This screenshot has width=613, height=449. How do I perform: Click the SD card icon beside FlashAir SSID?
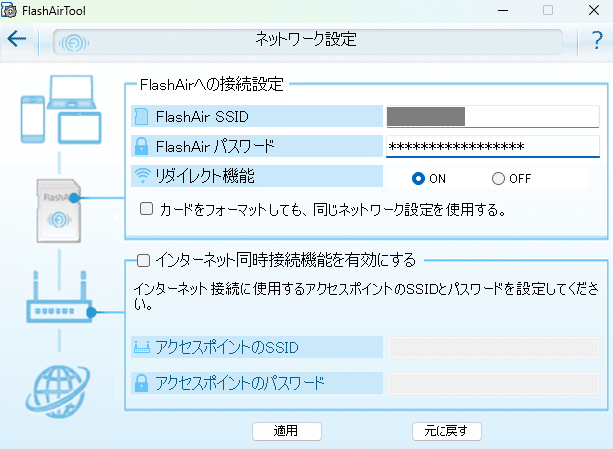(x=141, y=116)
